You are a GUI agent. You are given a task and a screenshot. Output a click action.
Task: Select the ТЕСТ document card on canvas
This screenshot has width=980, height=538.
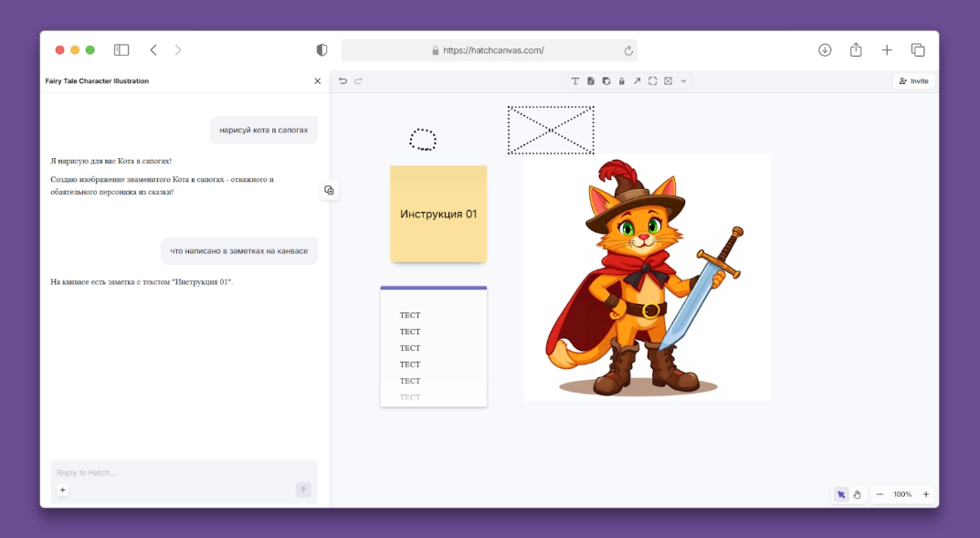(x=434, y=347)
